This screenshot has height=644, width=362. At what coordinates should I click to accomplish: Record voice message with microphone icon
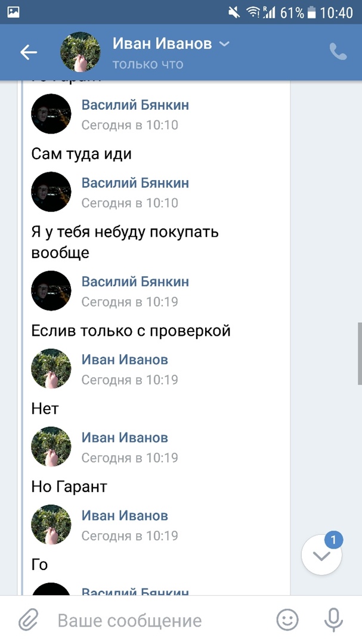point(333,621)
